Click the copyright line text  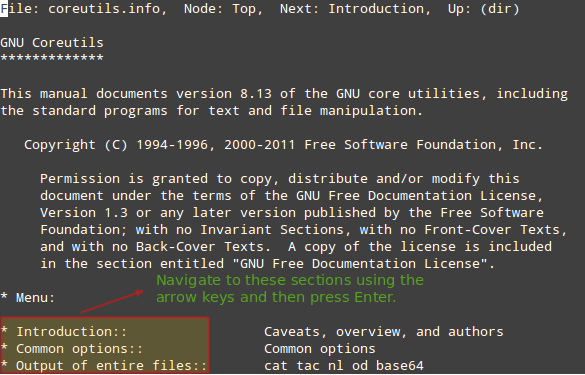[x=284, y=145]
